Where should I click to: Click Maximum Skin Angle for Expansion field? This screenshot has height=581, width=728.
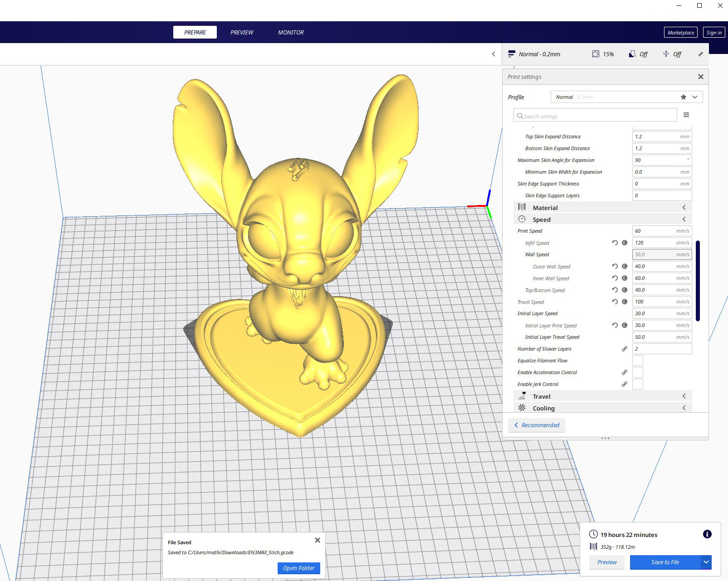click(x=662, y=160)
